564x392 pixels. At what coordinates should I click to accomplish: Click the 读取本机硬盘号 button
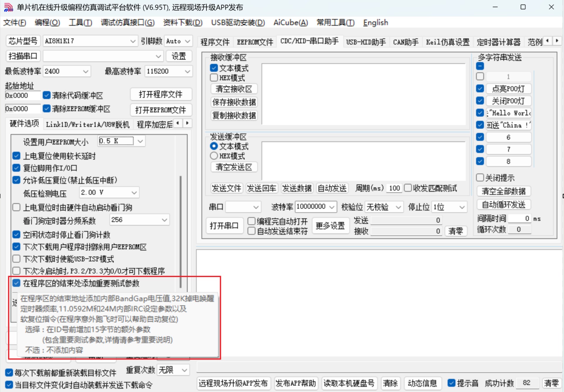click(349, 383)
